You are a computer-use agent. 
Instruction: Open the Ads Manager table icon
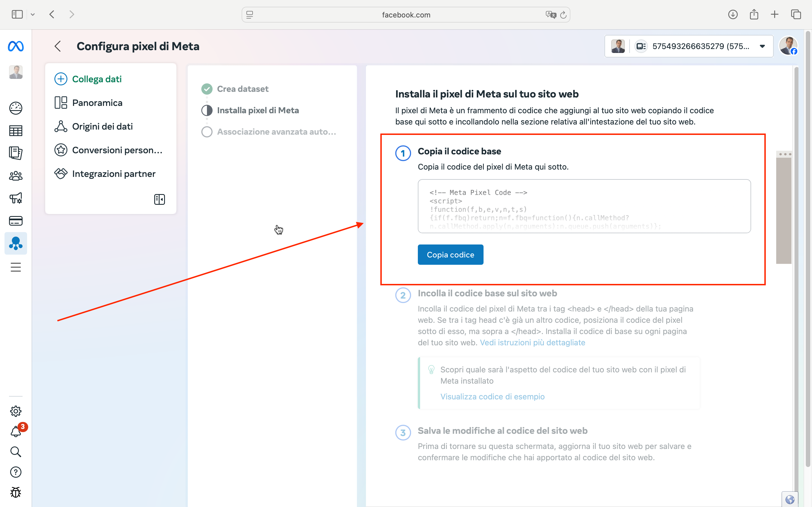click(16, 130)
